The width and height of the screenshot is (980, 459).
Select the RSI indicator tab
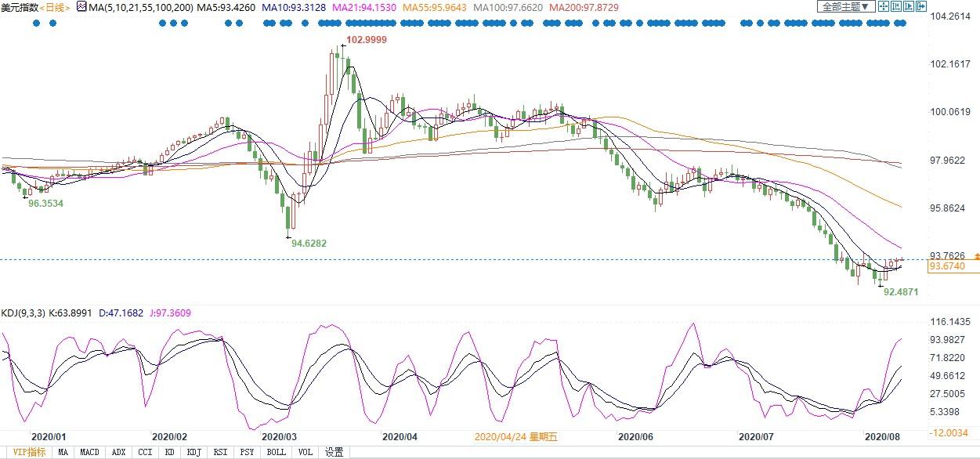click(x=221, y=452)
